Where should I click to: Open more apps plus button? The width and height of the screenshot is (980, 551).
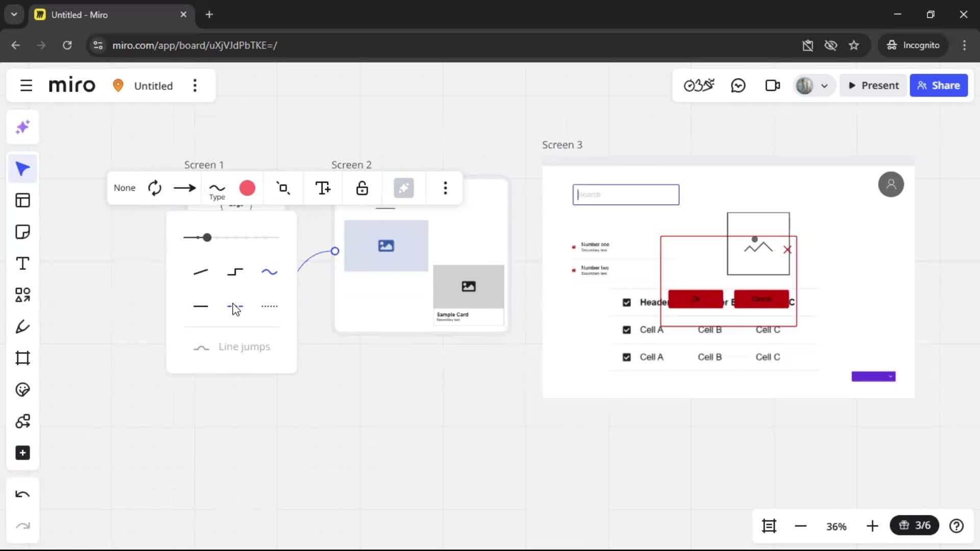22,453
